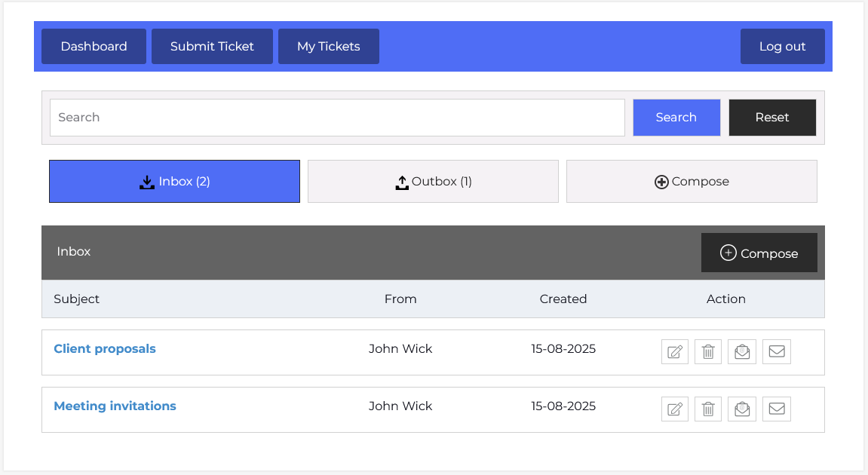Image resolution: width=868 pixels, height=475 pixels.
Task: Switch to the Inbox (2) tab
Action: tap(174, 182)
